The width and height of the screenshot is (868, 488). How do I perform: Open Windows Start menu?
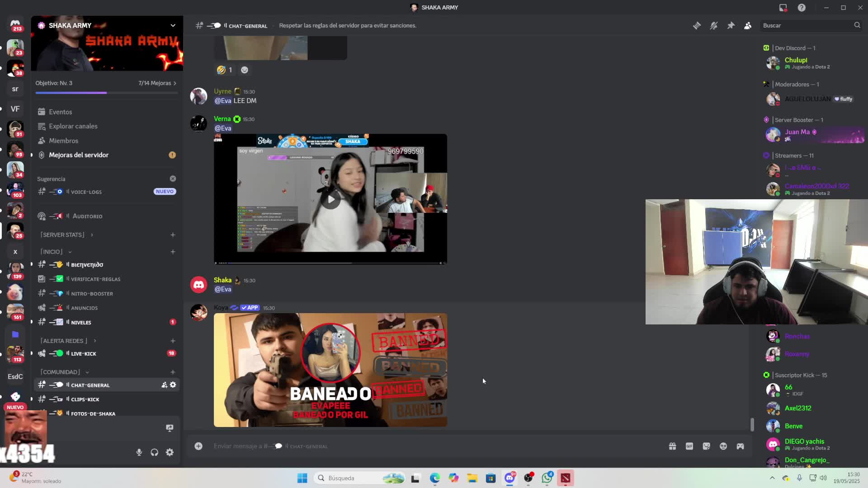pyautogui.click(x=302, y=478)
